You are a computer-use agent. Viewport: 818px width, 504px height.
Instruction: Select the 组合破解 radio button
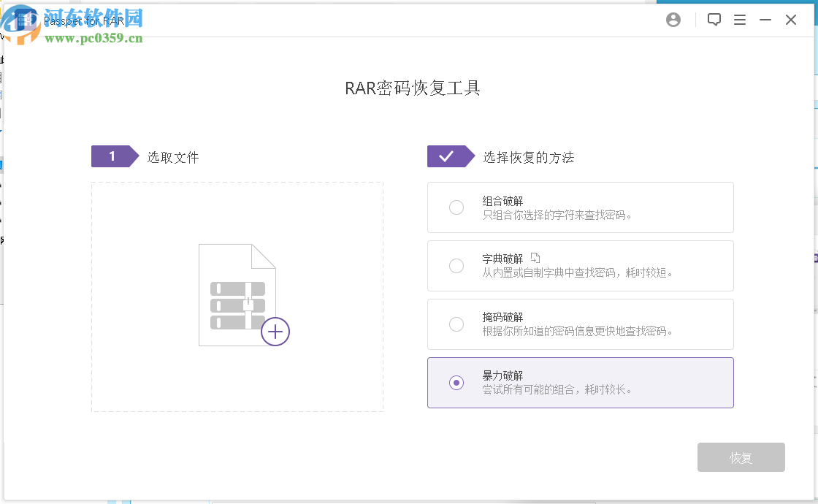[456, 207]
